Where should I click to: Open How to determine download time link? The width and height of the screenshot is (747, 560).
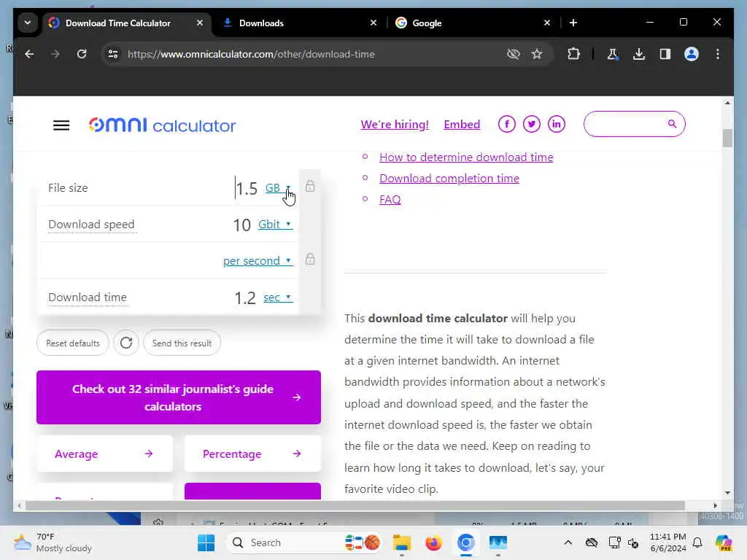(x=466, y=157)
